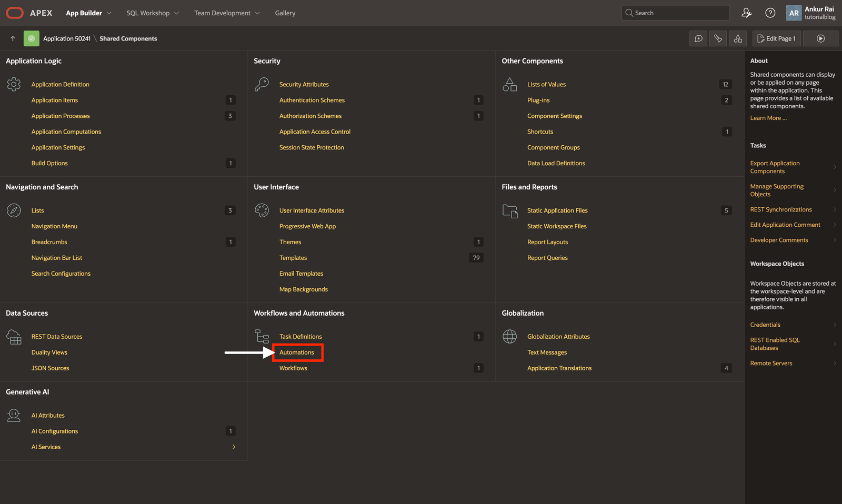Open the Administration user-wrench icon
The width and height of the screenshot is (842, 504).
[x=746, y=13]
